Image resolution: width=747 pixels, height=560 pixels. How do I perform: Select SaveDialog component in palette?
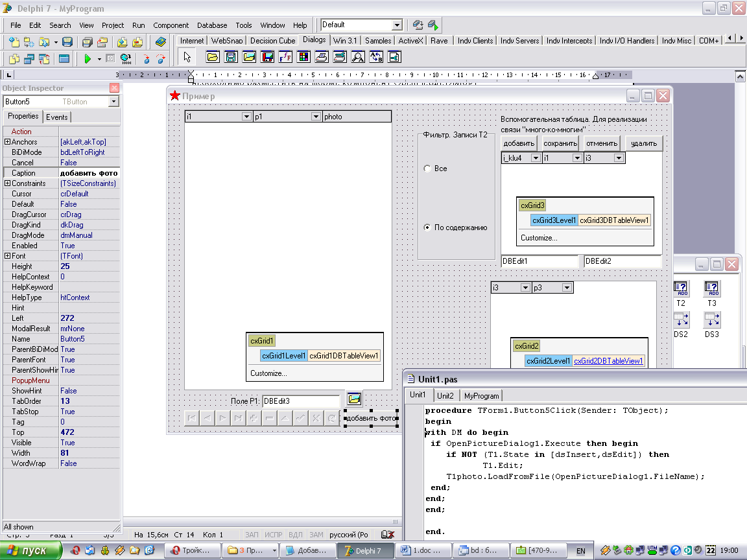coord(231,57)
